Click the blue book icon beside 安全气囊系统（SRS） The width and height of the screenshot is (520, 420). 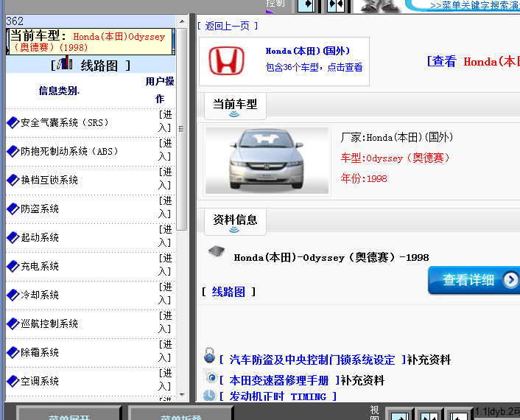coord(13,123)
